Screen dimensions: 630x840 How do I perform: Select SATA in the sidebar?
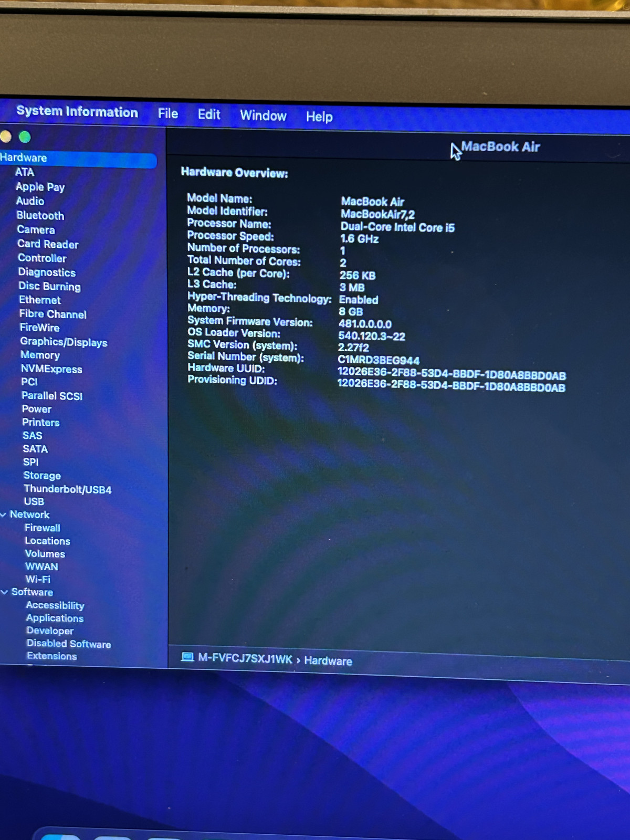[x=35, y=449]
